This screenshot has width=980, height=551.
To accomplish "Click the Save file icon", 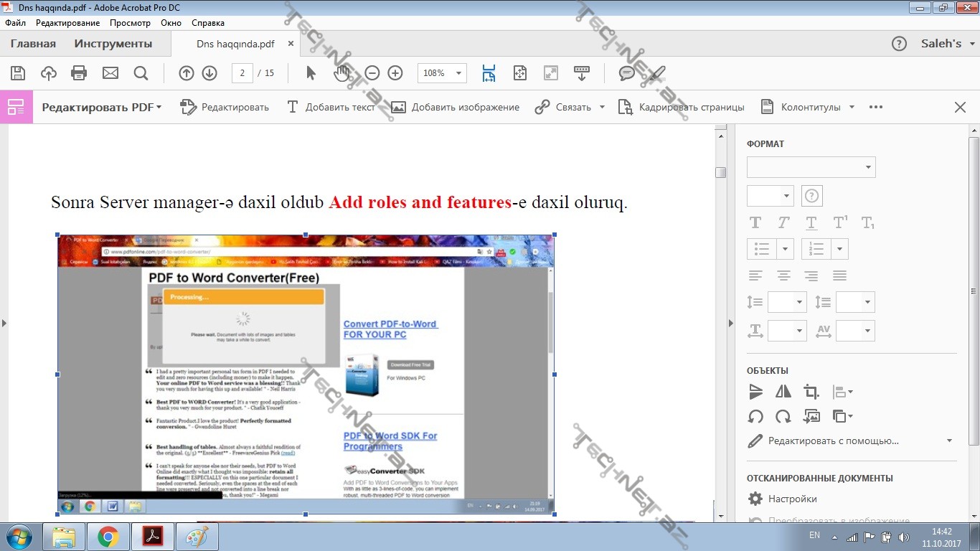I will tap(18, 72).
